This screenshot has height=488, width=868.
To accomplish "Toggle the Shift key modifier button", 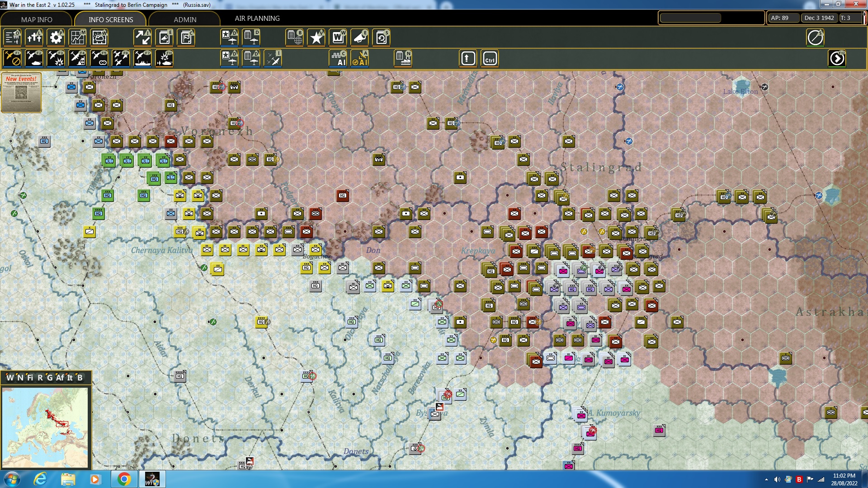I will click(468, 59).
